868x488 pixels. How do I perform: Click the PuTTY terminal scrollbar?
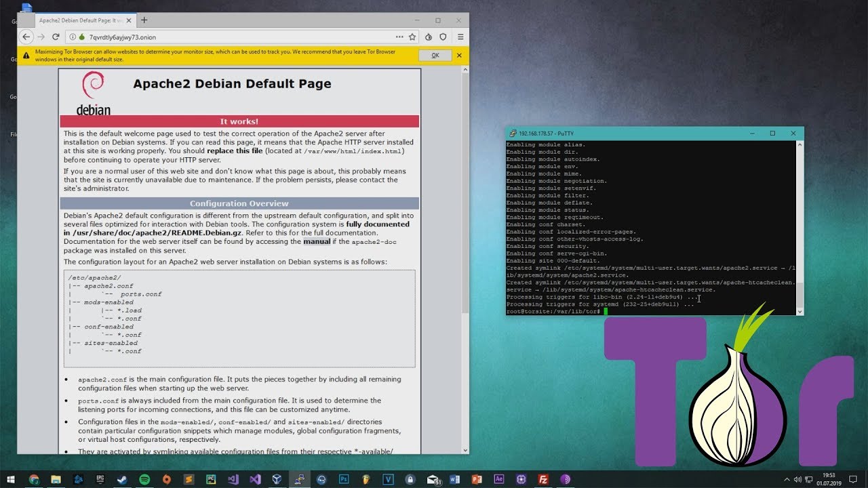(x=800, y=227)
